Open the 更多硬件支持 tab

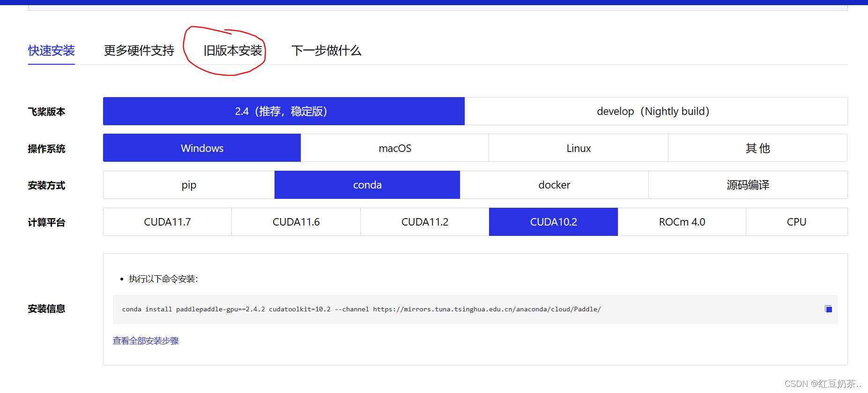pos(139,51)
